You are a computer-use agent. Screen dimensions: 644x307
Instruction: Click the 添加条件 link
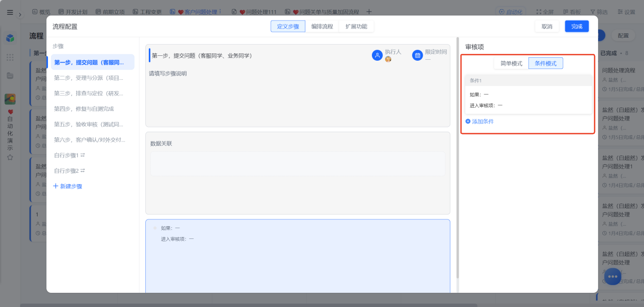point(480,121)
